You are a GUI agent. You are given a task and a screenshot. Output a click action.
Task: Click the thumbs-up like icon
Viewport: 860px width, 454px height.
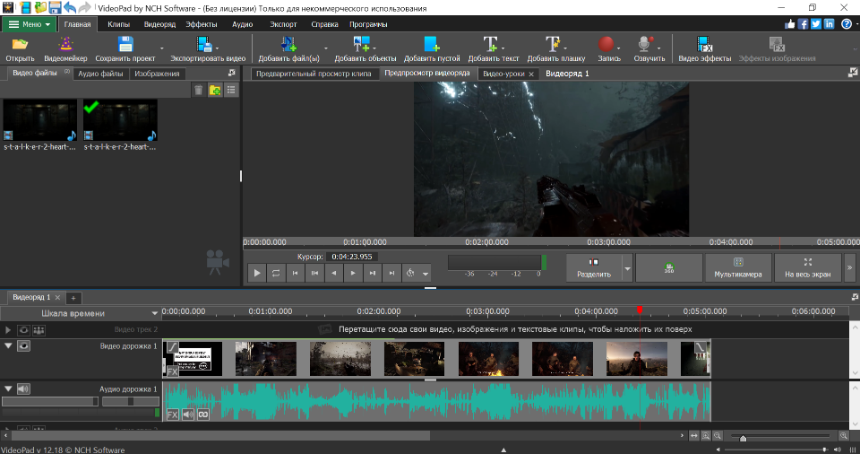click(790, 24)
